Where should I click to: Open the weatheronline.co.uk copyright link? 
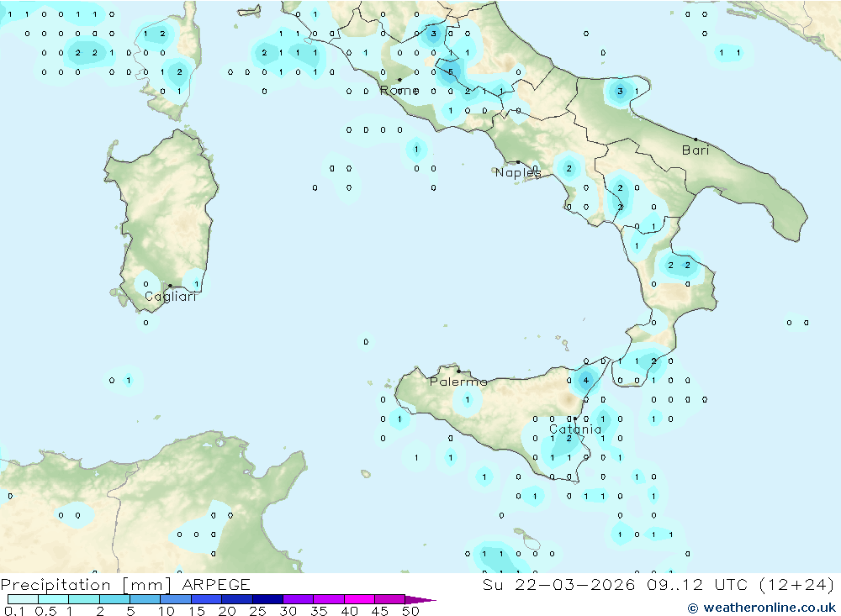point(762,607)
